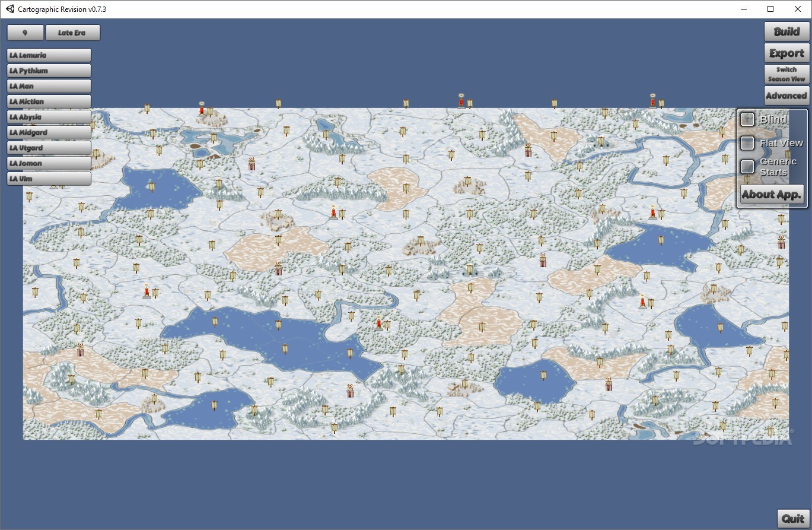
Task: Select the LA Ulm nation entry
Action: click(49, 179)
